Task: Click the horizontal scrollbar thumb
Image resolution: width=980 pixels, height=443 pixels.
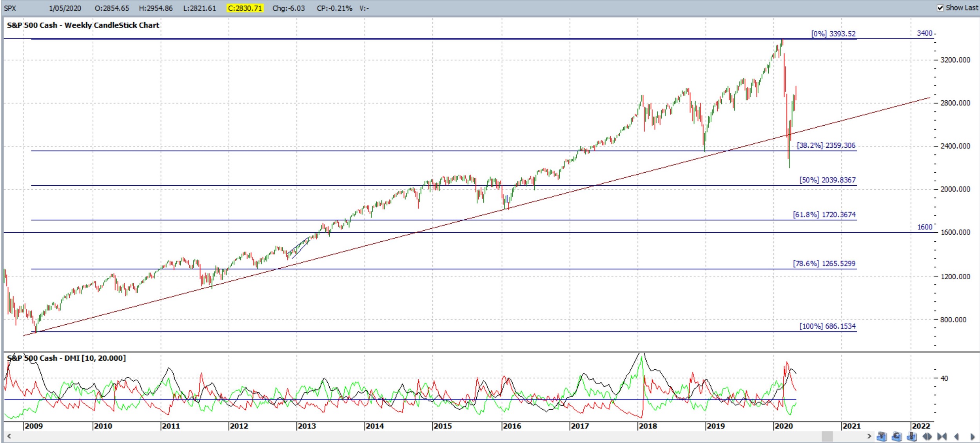Action: point(827,436)
